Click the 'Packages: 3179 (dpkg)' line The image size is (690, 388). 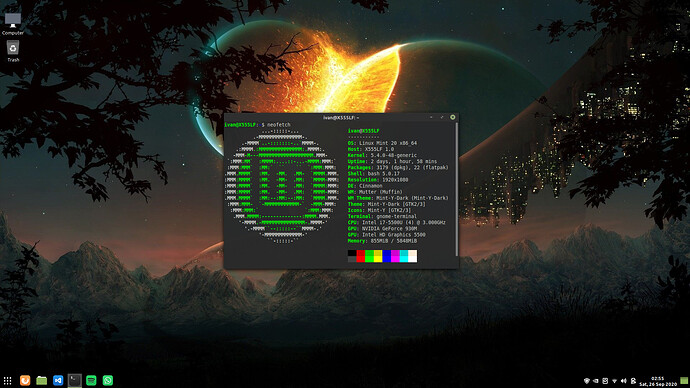point(398,168)
